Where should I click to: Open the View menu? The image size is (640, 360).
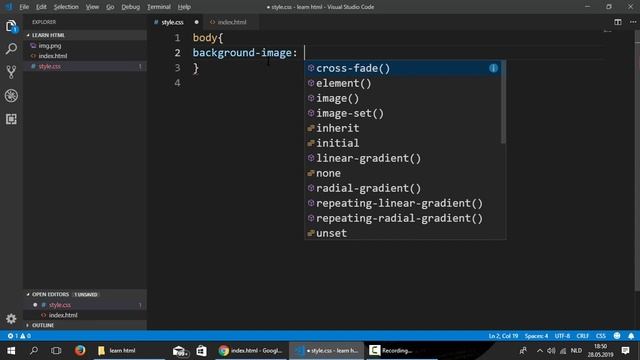click(92, 7)
